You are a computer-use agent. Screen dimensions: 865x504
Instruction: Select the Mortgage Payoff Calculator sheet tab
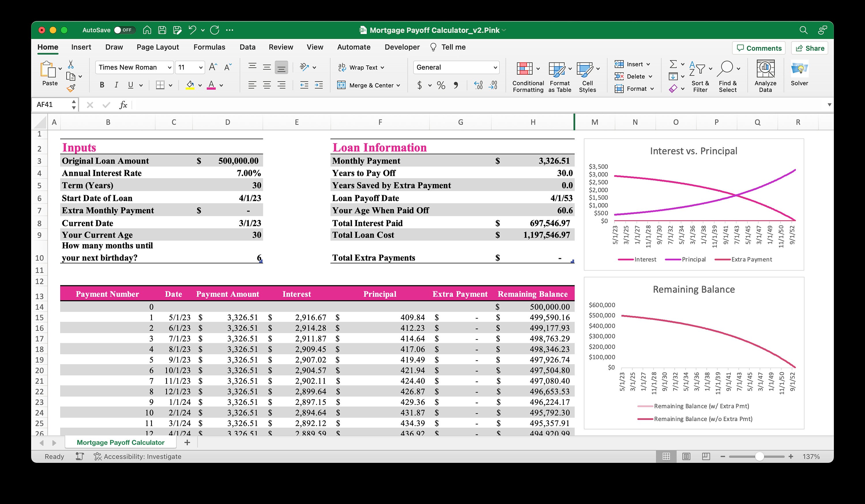click(x=121, y=442)
